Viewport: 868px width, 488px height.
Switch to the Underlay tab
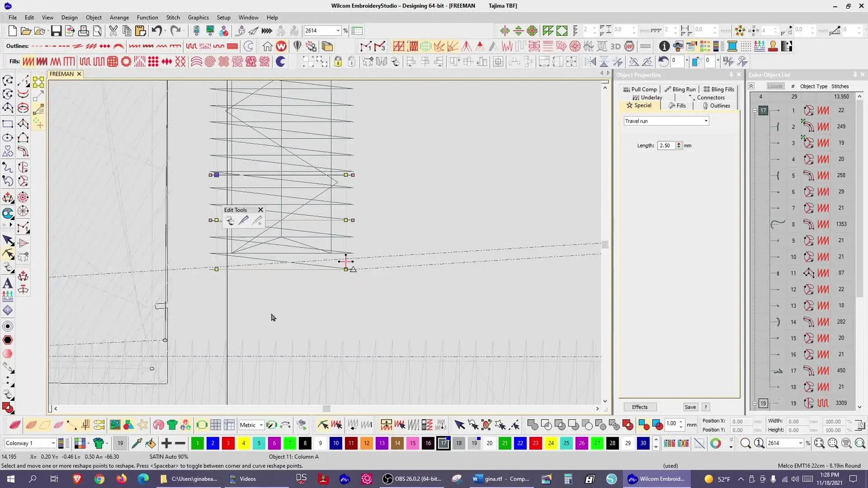647,98
